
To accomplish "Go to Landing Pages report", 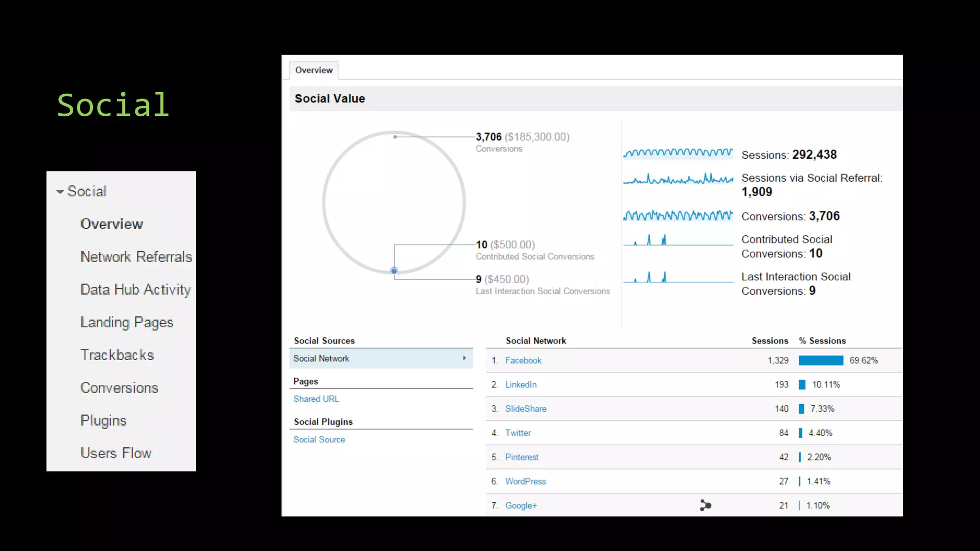I will click(x=127, y=322).
